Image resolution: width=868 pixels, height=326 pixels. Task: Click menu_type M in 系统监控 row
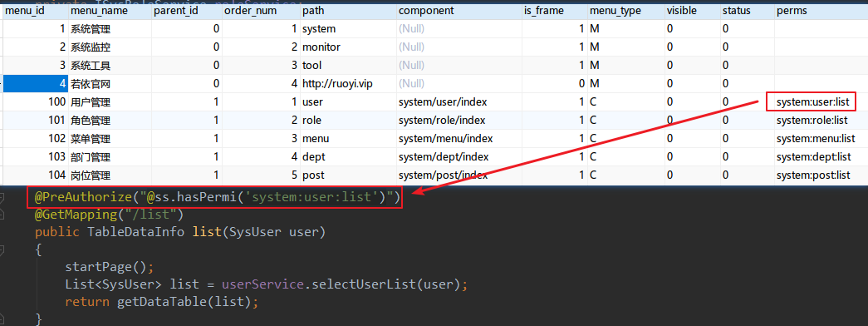[625, 47]
